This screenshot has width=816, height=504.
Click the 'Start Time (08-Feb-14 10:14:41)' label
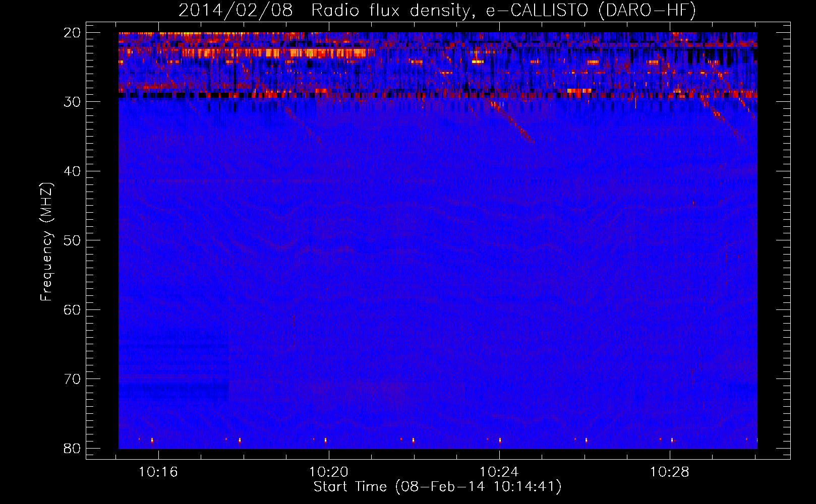pyautogui.click(x=437, y=487)
